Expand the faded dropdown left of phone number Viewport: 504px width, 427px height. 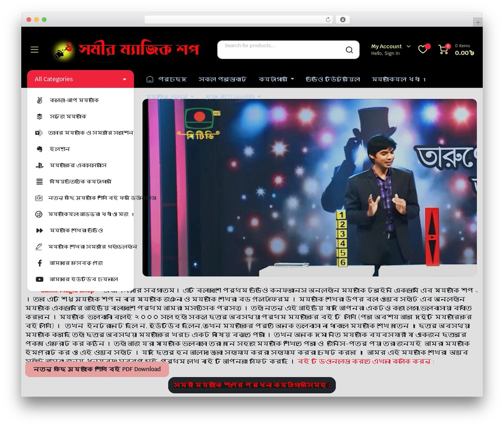[170, 97]
